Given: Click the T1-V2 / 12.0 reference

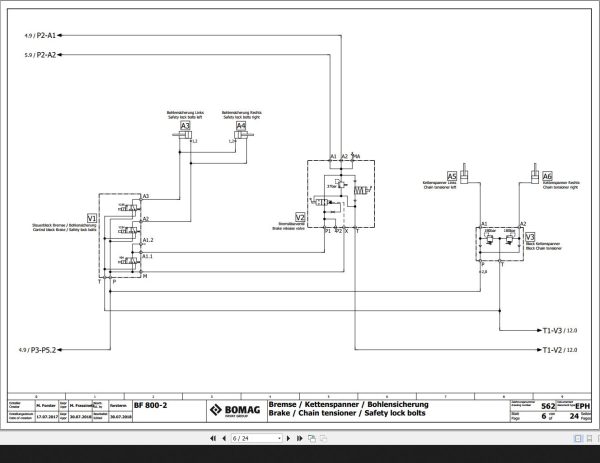Looking at the screenshot, I should (560, 350).
